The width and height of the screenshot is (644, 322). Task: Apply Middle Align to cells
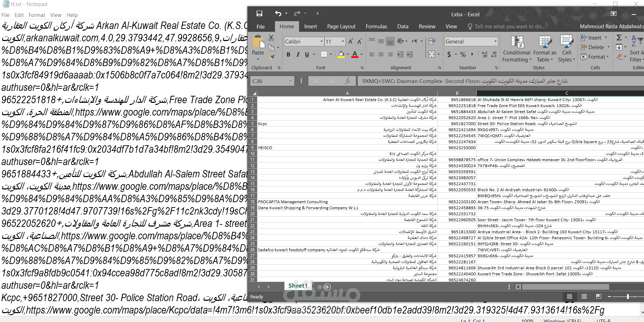(x=381, y=41)
